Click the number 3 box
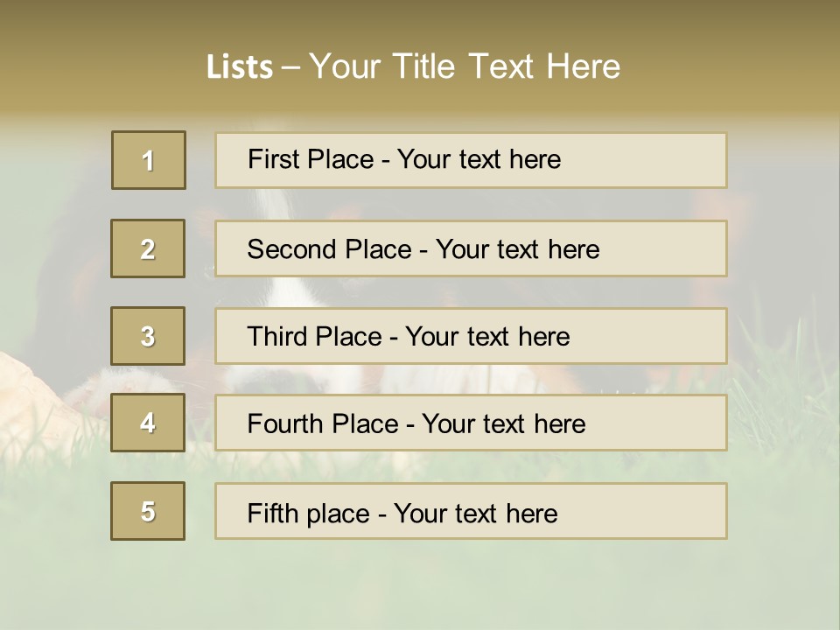Viewport: 840px width, 630px height. (x=148, y=336)
